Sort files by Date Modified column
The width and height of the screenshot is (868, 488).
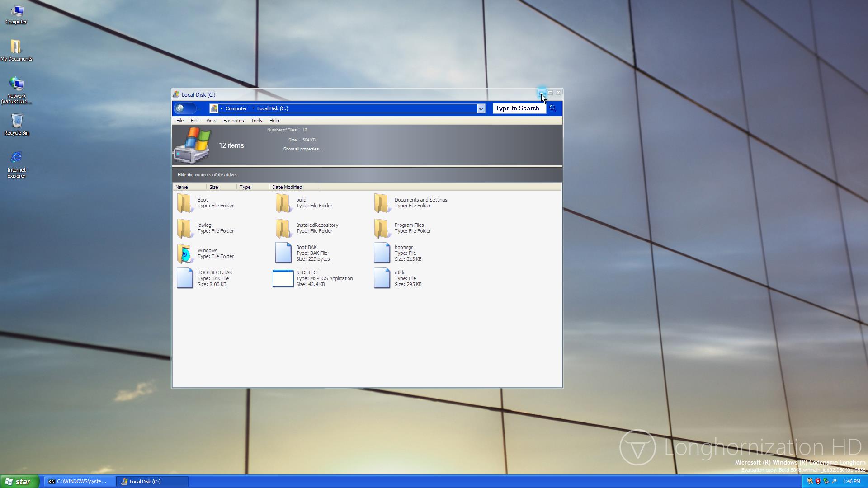pyautogui.click(x=287, y=187)
